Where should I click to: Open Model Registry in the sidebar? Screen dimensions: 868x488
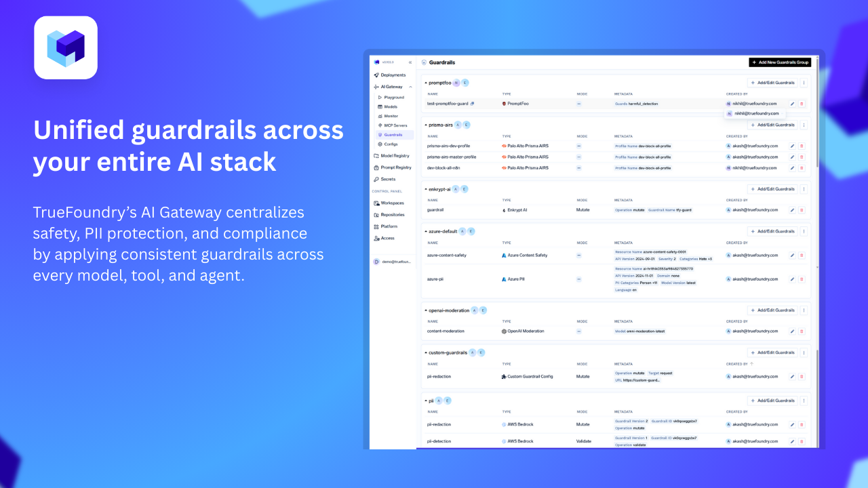(393, 156)
